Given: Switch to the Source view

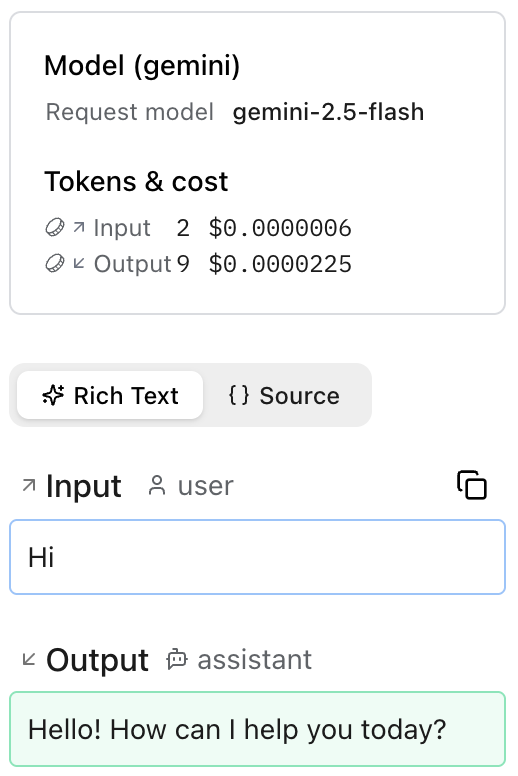Looking at the screenshot, I should pyautogui.click(x=284, y=395).
